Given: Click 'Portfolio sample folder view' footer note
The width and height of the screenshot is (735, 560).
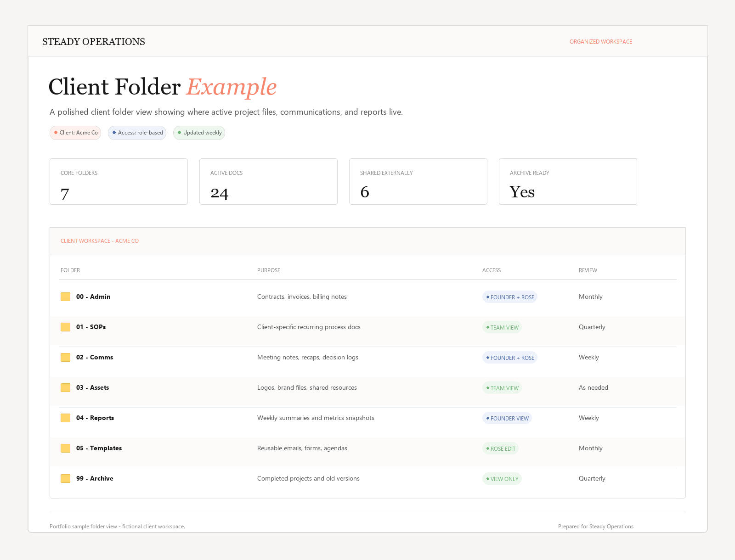Looking at the screenshot, I should (x=117, y=526).
